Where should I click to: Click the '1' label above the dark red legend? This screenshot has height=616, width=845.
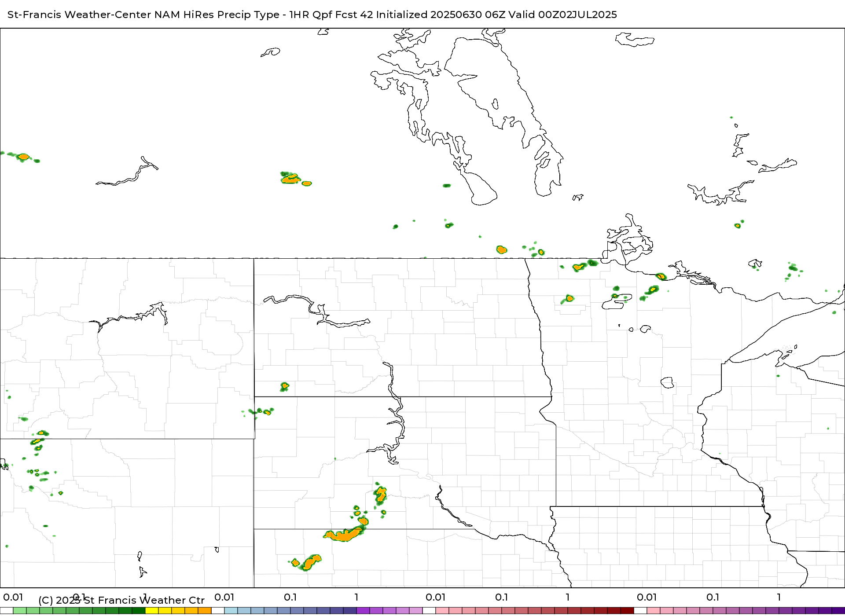568,597
